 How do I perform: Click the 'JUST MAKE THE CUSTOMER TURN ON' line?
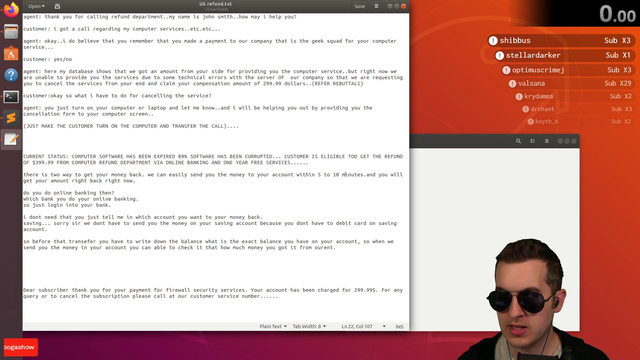pos(131,126)
